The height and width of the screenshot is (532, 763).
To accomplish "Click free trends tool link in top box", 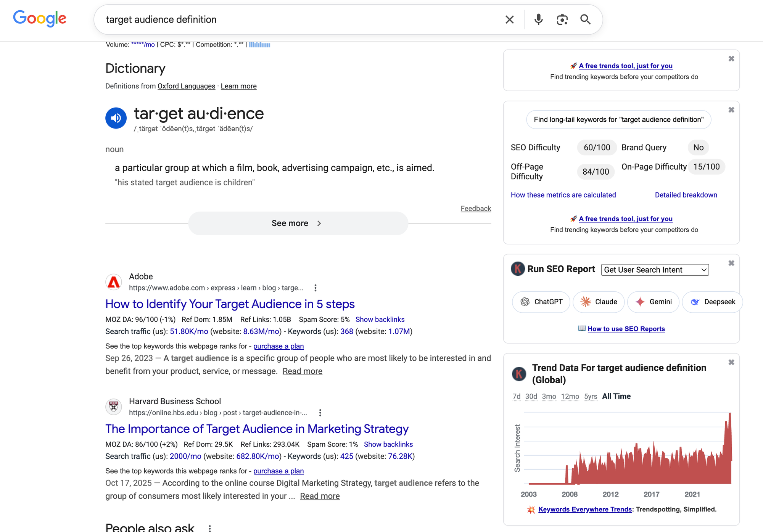I will [625, 66].
